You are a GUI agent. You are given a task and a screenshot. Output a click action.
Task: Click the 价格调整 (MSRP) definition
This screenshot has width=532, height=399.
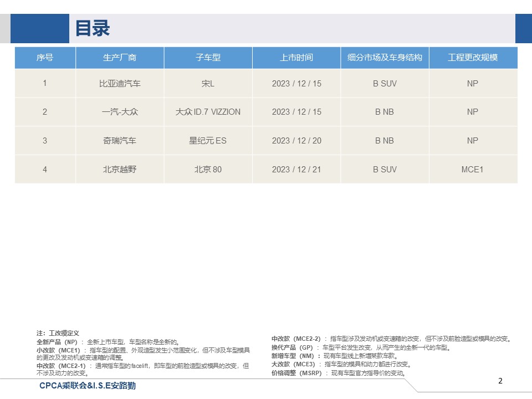(339, 373)
